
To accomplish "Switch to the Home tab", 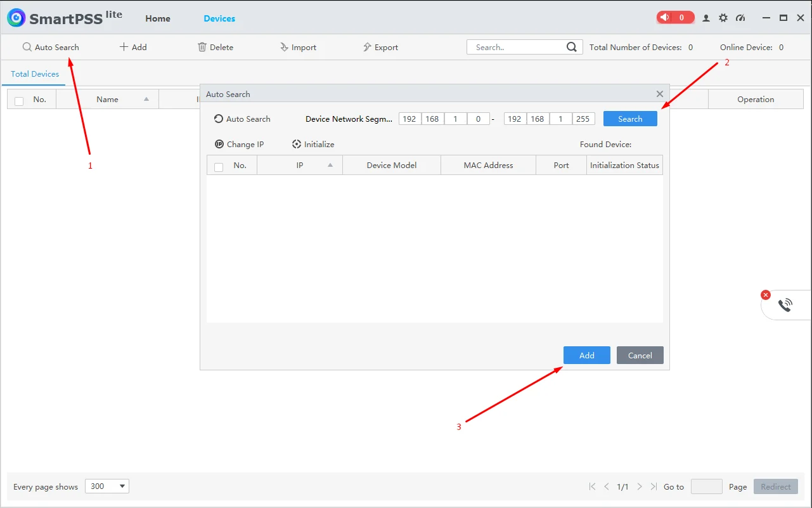I will pyautogui.click(x=158, y=18).
